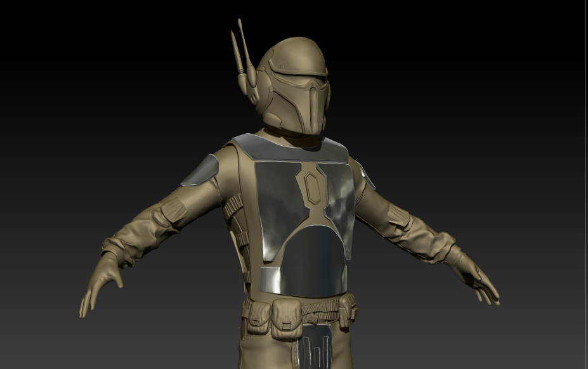Click the large belt pouch at the waist center

[287, 319]
